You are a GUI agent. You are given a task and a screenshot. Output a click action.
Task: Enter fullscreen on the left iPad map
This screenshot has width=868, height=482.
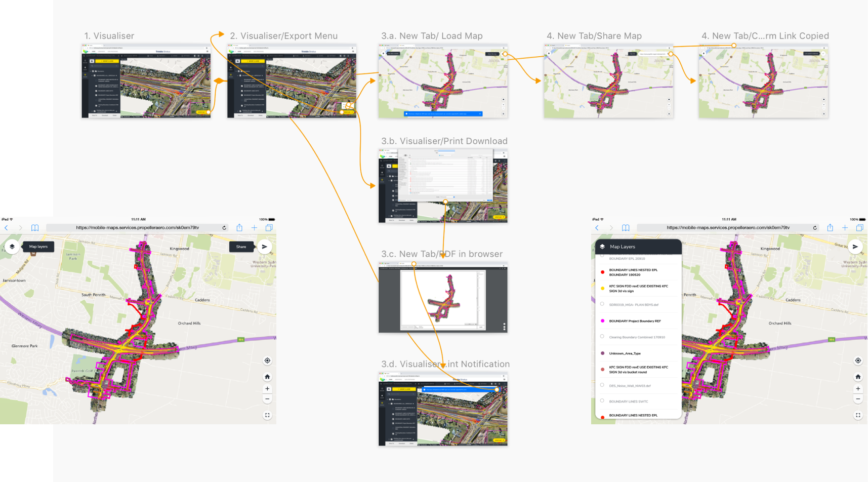pos(267,415)
